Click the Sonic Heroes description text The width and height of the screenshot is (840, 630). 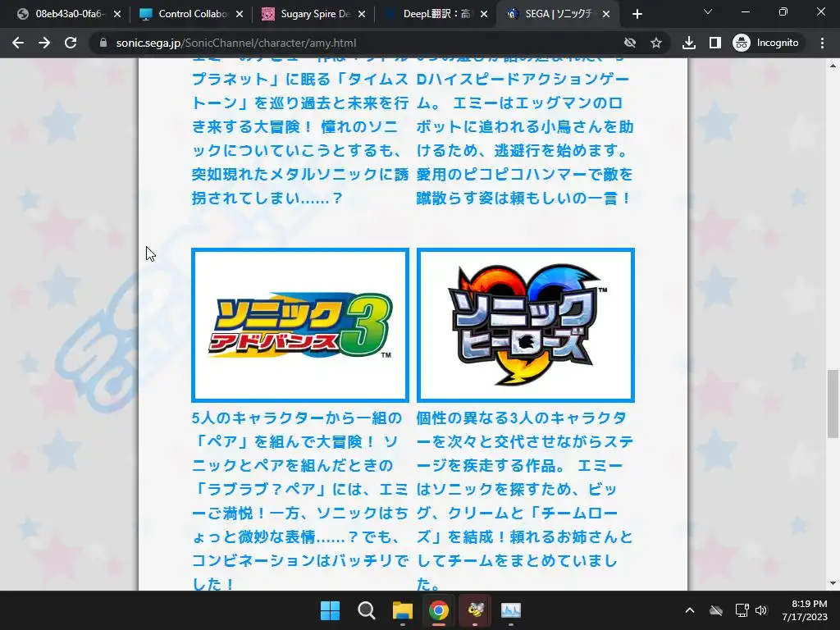[x=525, y=501]
